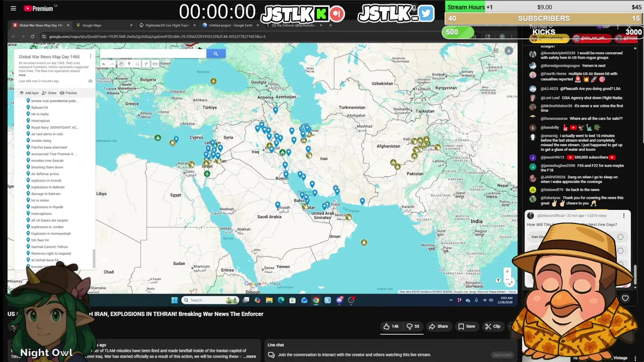Like the video with thumbs up
This screenshot has width=644, height=362.
tap(391, 326)
